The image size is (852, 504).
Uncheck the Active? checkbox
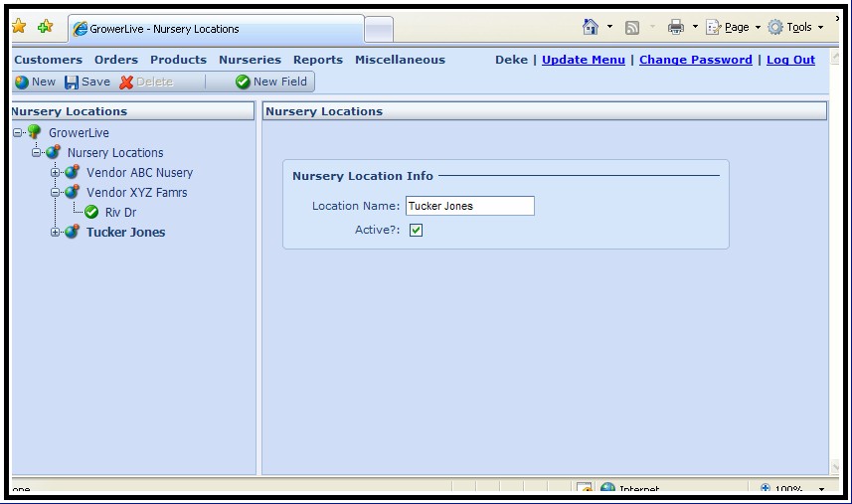416,231
